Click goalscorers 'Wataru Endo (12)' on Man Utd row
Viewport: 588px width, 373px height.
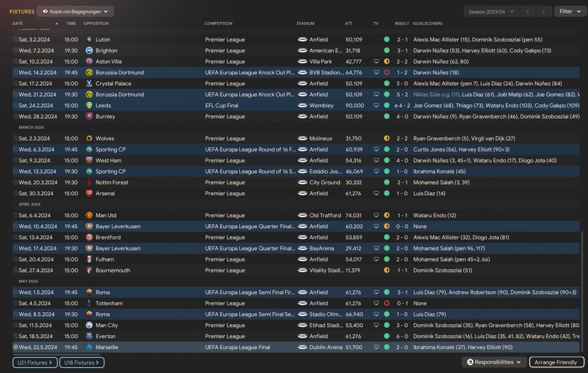coord(435,215)
